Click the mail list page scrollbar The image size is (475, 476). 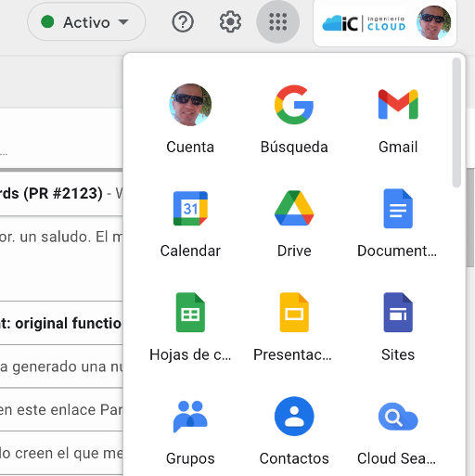pos(470,218)
